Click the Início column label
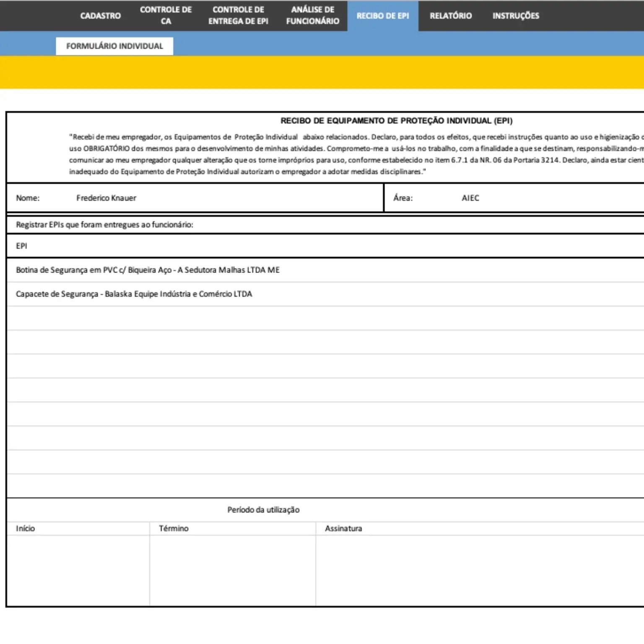Image resolution: width=644 pixels, height=644 pixels. click(25, 528)
